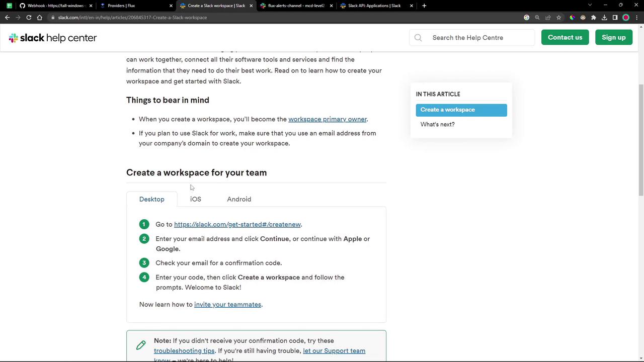Viewport: 644px width, 362px height.
Task: Jump to the What's next? section
Action: (x=438, y=124)
